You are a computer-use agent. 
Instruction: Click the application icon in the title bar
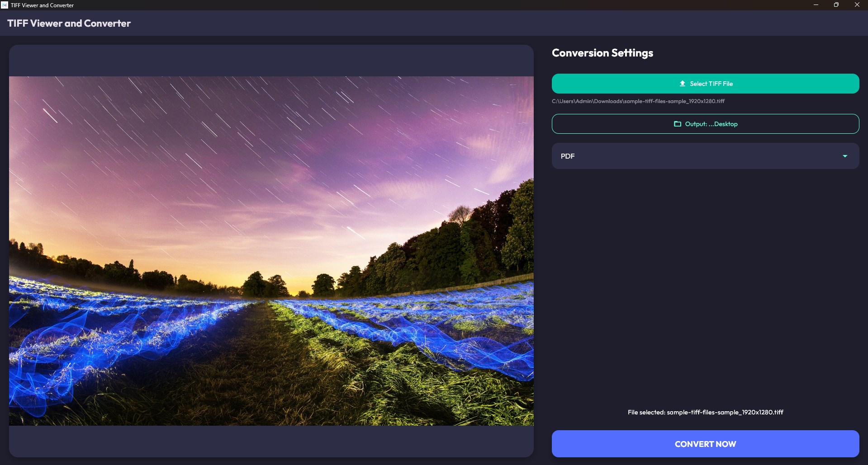point(4,5)
